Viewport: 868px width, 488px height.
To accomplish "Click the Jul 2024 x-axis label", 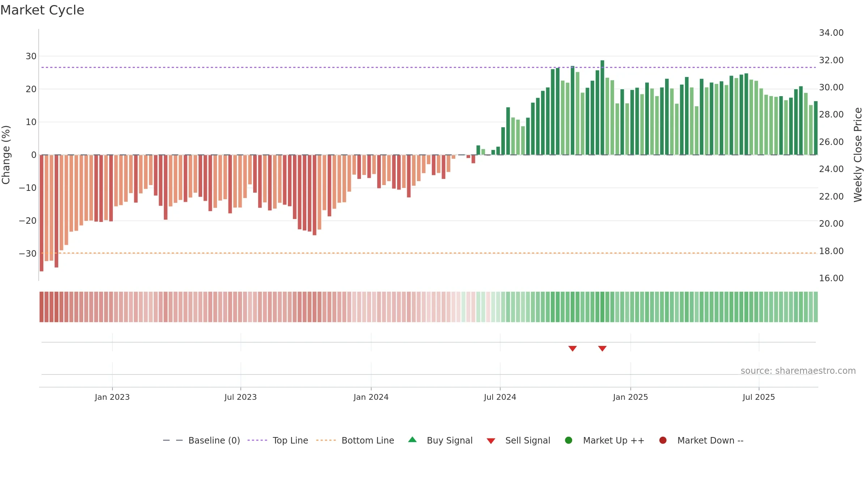I will tap(500, 397).
